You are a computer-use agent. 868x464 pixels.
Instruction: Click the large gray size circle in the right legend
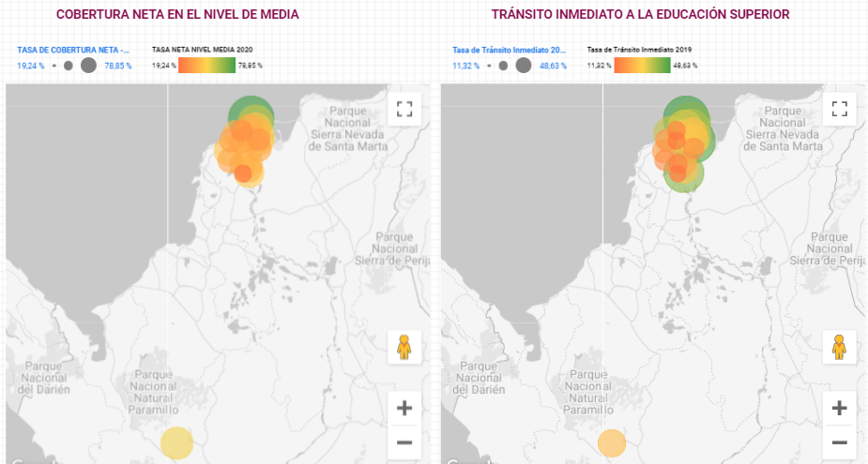pos(523,66)
